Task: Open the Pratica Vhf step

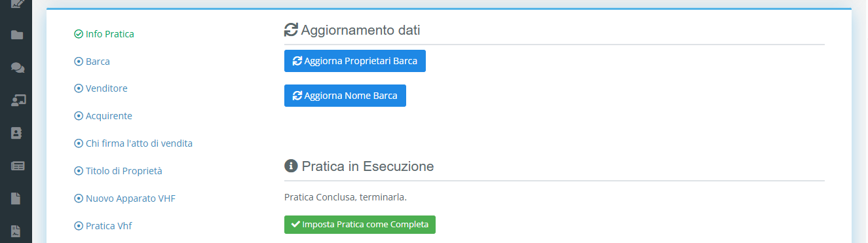Action: point(104,226)
